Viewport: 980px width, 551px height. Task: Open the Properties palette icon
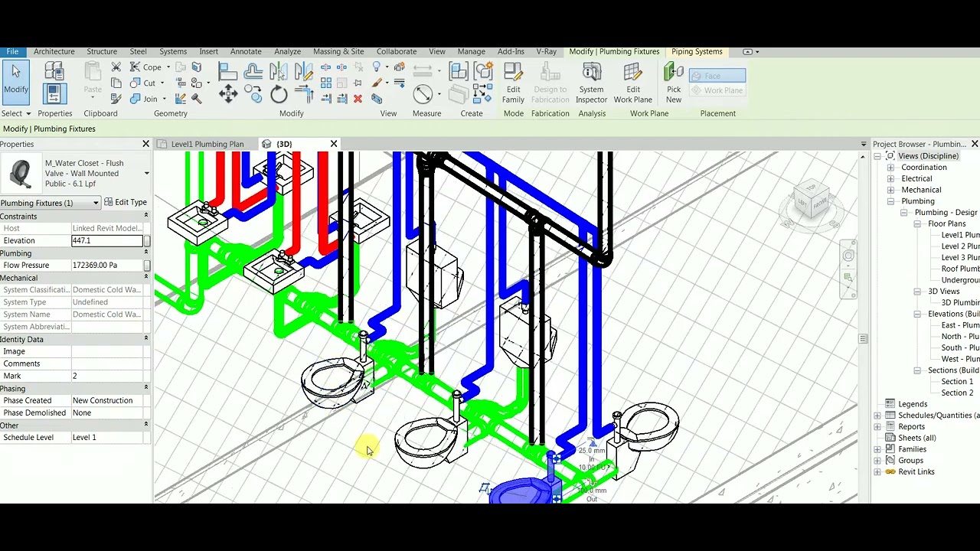click(54, 93)
